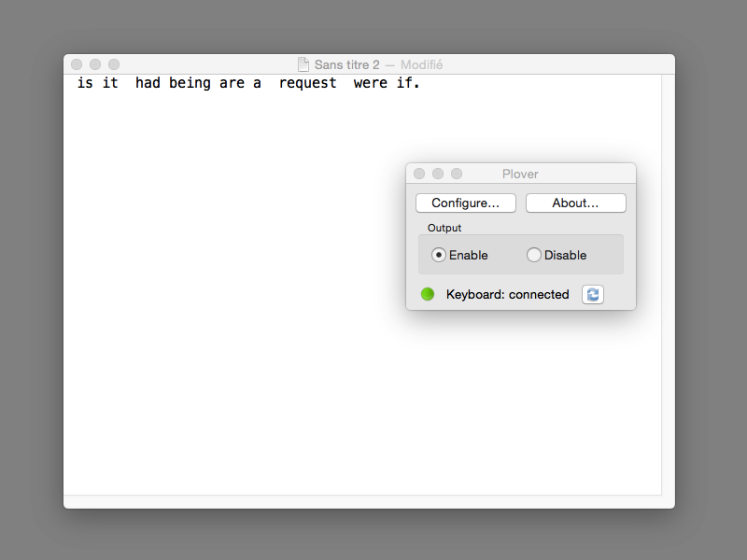Click "Keyboard: connected" status text
747x560 pixels.
point(507,294)
